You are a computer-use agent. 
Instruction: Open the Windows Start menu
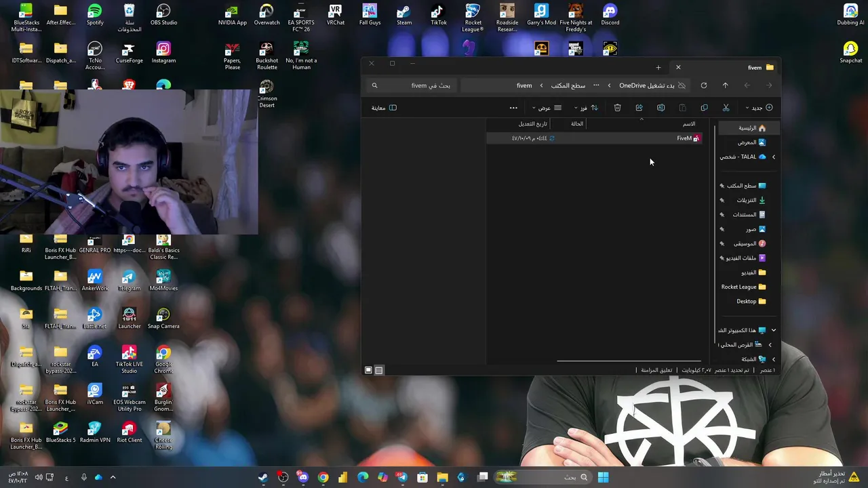603,477
